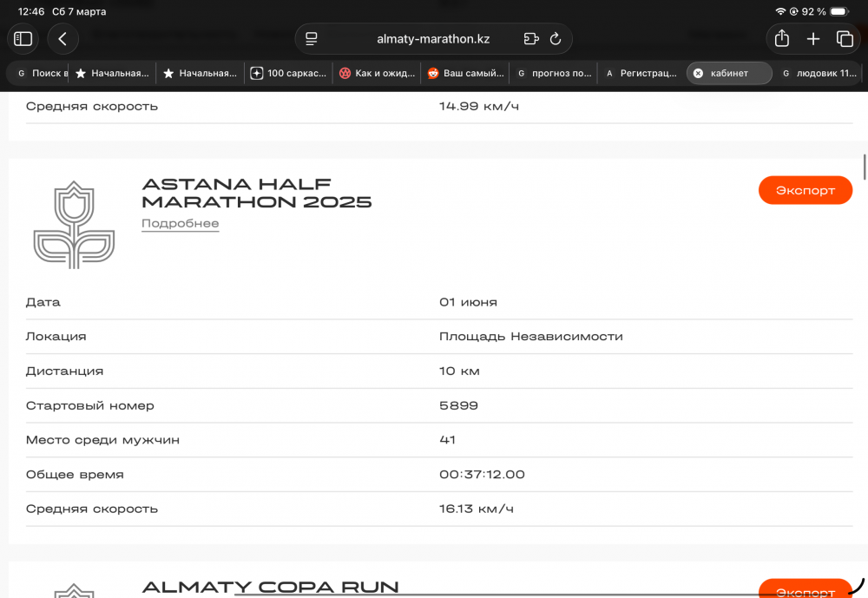Go back to the previous page
The image size is (868, 598).
(x=62, y=39)
